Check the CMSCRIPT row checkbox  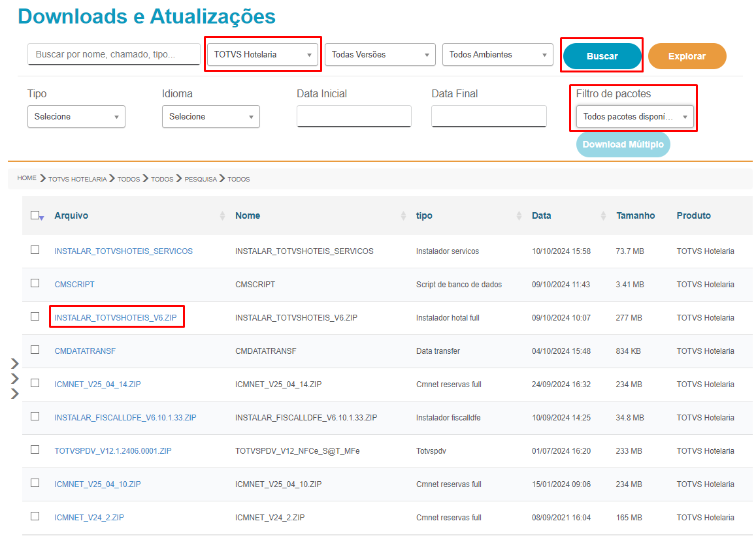[x=35, y=283]
